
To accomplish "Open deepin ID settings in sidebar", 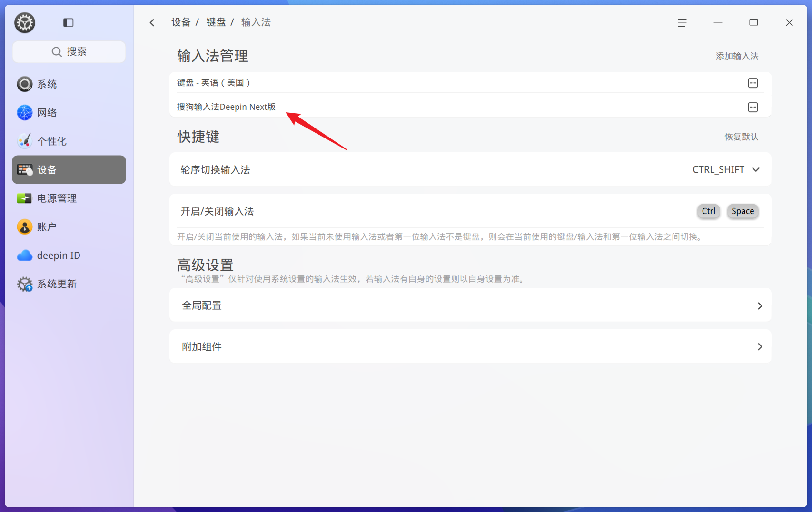I will tap(69, 256).
